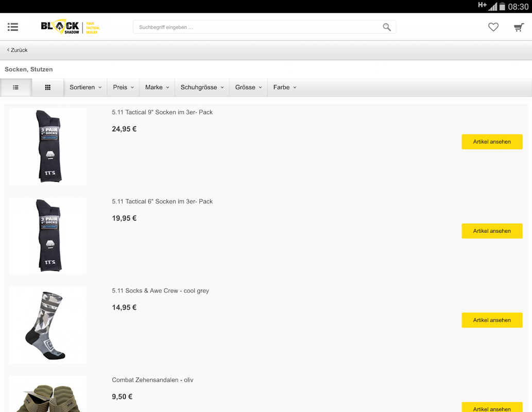Select the 14,95 € price text
The width and height of the screenshot is (532, 412).
click(x=124, y=307)
